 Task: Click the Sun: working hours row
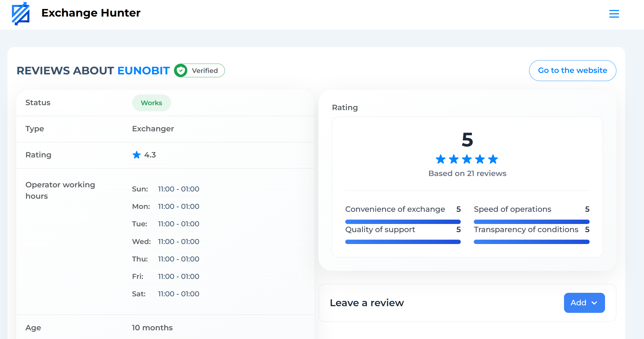pos(166,189)
